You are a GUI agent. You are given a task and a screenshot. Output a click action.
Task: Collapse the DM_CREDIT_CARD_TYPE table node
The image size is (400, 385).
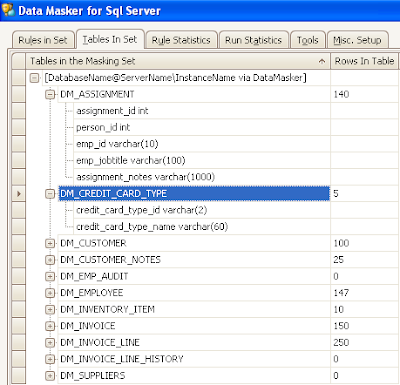50,194
